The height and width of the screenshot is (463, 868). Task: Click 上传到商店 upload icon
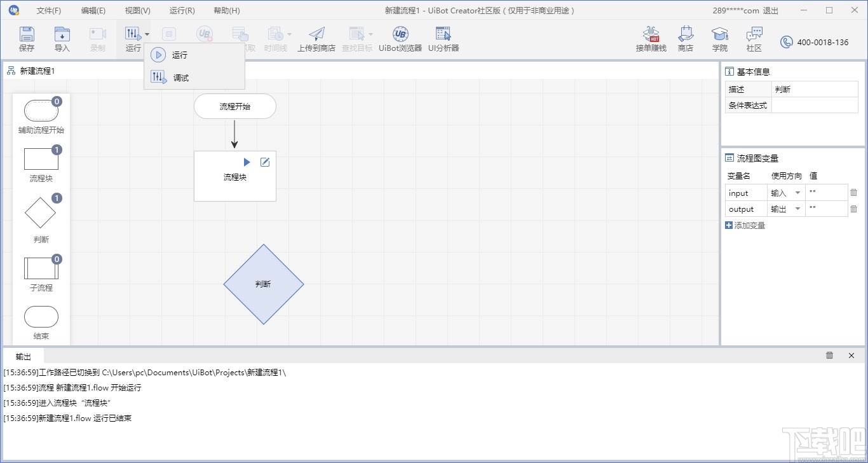click(x=316, y=34)
